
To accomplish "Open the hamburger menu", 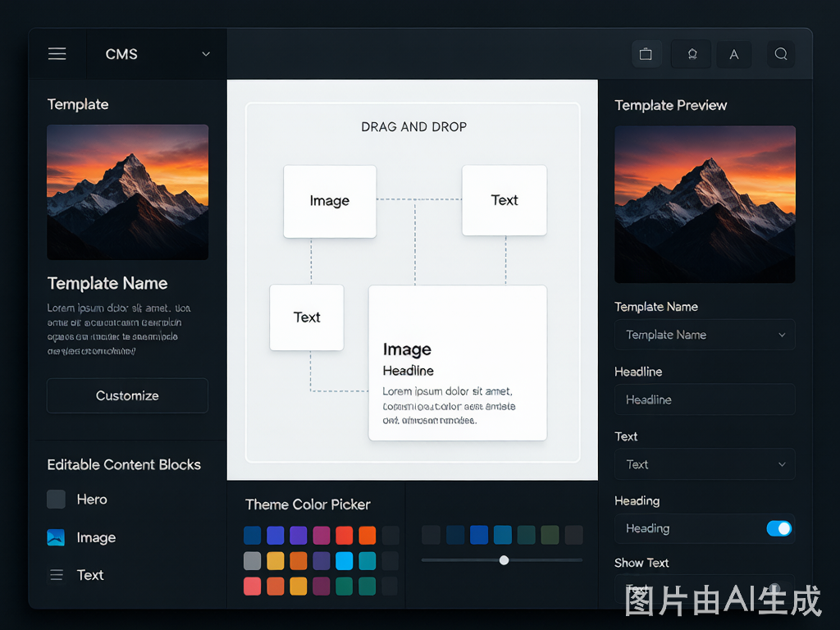I will (x=57, y=53).
